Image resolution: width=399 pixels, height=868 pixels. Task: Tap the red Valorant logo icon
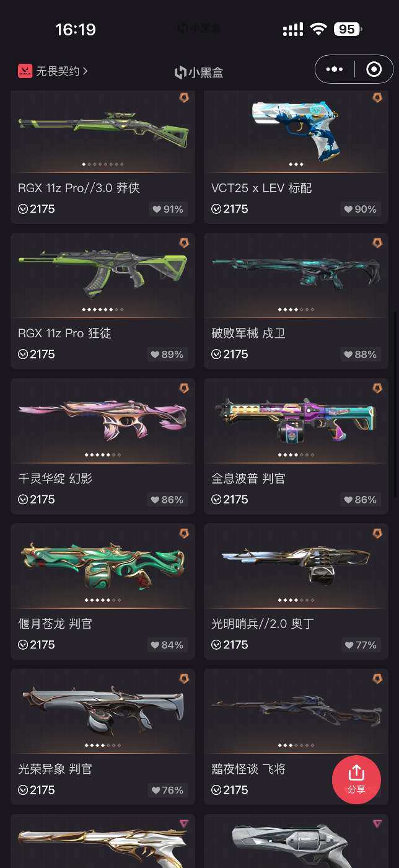pyautogui.click(x=25, y=71)
